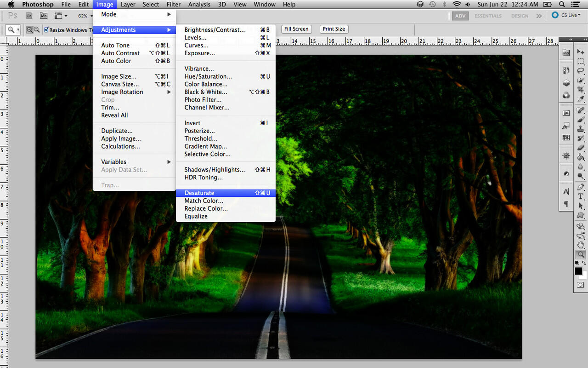
Task: Select the Eraser tool
Action: (x=581, y=147)
